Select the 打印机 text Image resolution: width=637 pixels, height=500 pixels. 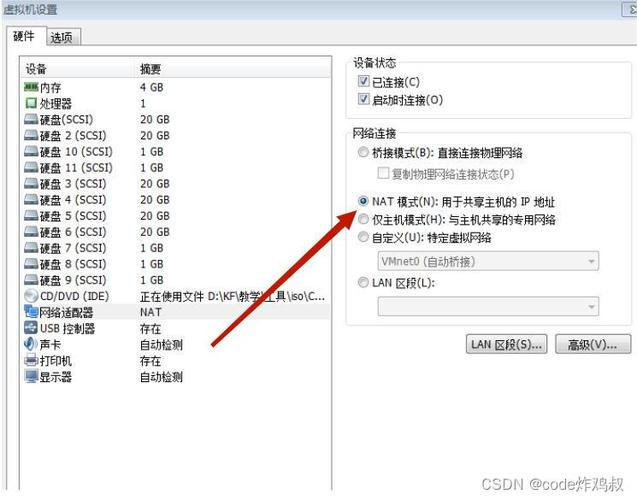[56, 361]
